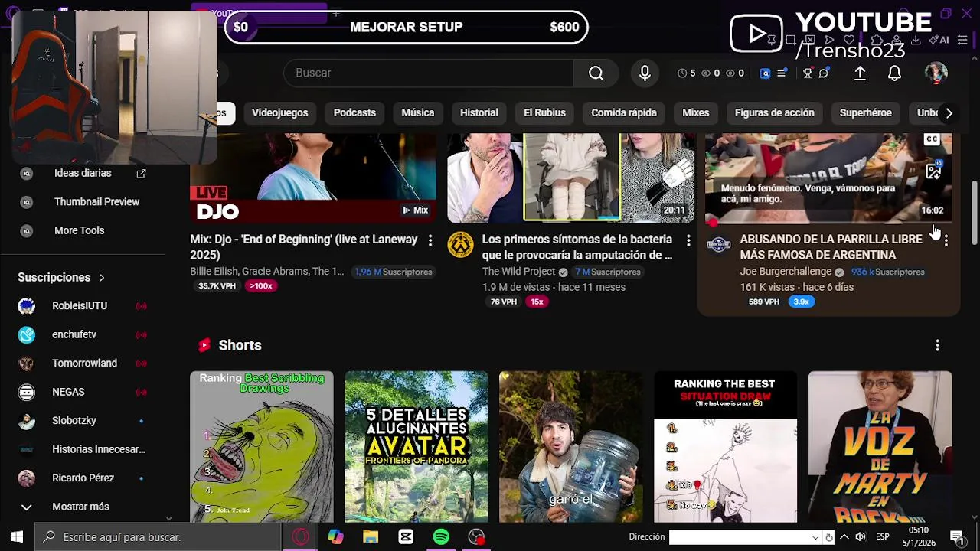Open Windows Start menu

point(17,537)
